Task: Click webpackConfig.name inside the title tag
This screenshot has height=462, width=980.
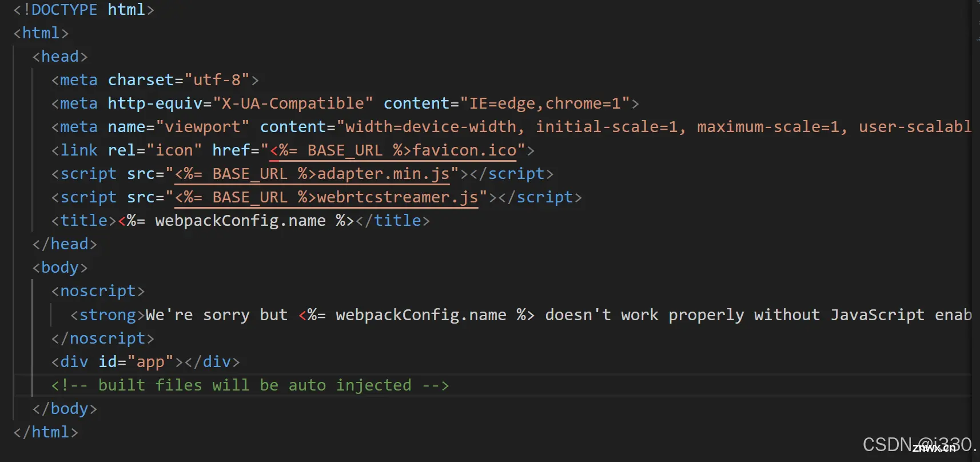Action: [x=240, y=221]
